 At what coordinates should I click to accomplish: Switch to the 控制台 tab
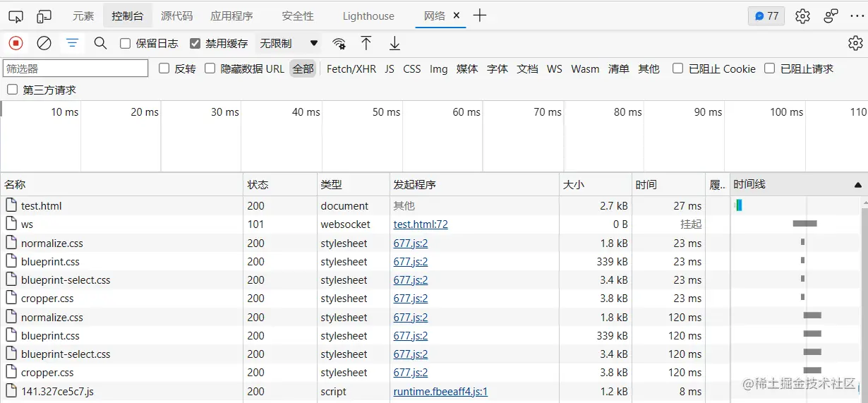click(128, 16)
